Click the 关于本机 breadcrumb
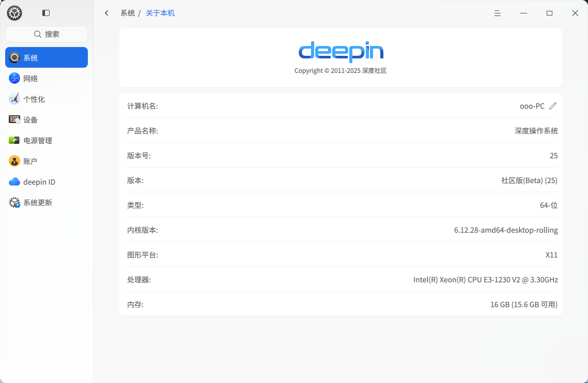588x383 pixels. pos(160,13)
